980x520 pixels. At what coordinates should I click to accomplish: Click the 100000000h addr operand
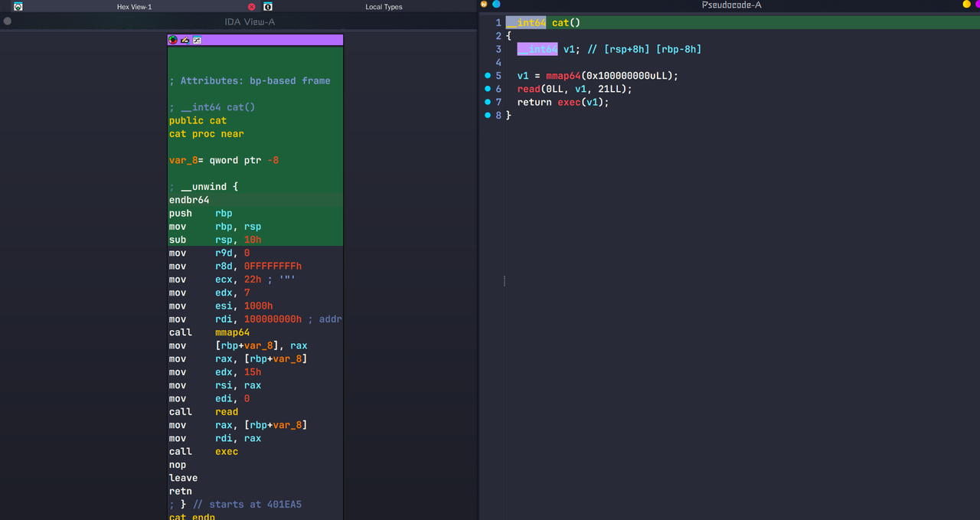tap(273, 319)
